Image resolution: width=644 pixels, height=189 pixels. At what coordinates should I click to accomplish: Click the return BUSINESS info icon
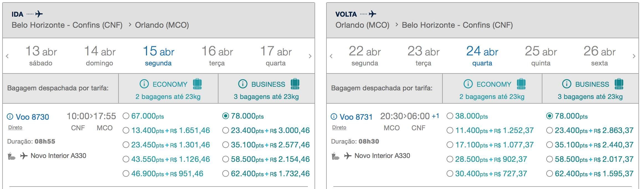point(567,84)
